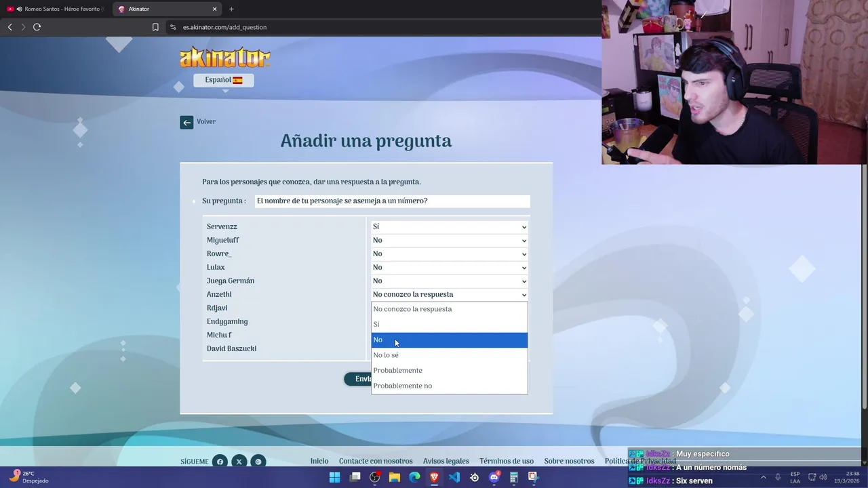The height and width of the screenshot is (488, 868).
Task: Close the Akinator tab
Action: pyautogui.click(x=215, y=9)
